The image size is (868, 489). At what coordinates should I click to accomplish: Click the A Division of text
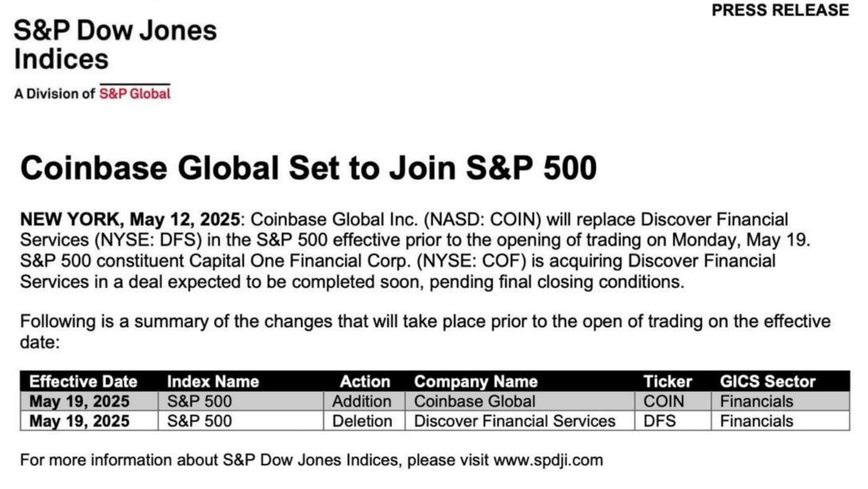point(54,94)
